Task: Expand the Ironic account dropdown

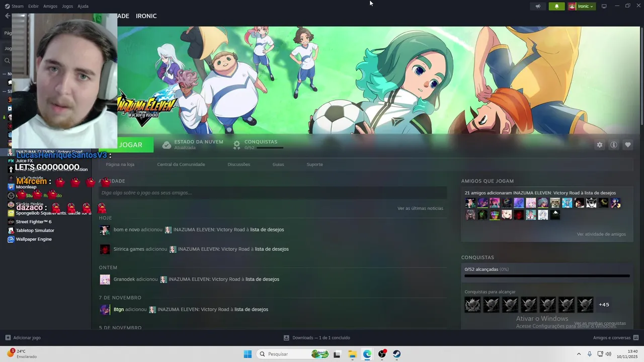Action: (581, 7)
